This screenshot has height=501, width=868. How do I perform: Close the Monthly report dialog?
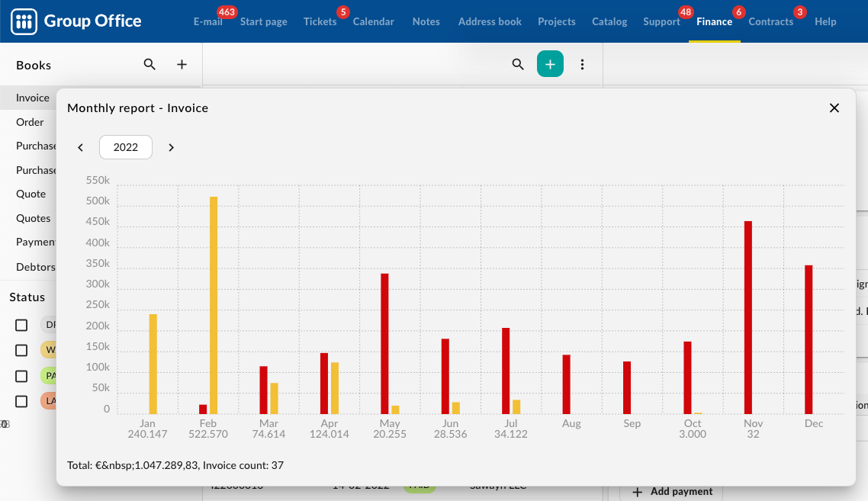pyautogui.click(x=834, y=108)
